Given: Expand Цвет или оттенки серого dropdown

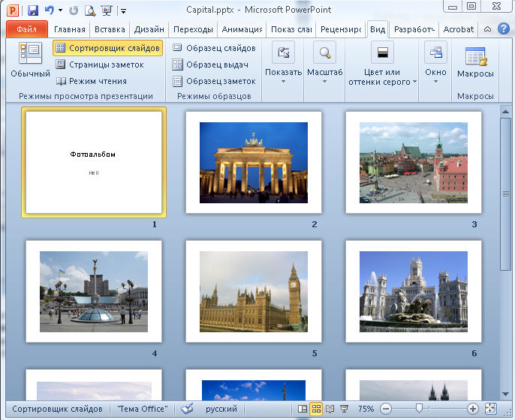Looking at the screenshot, I should 382,64.
